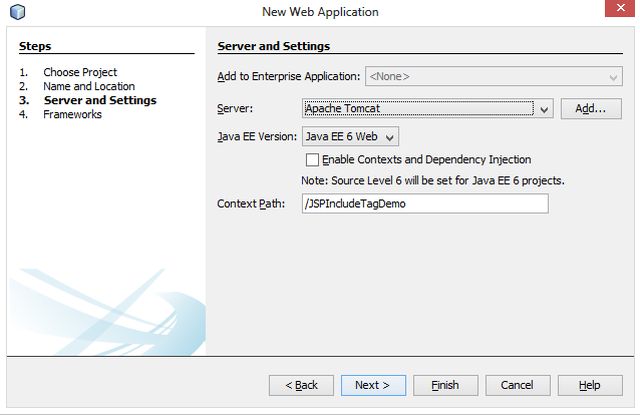The image size is (640, 415).
Task: Close the New Web Application dialog
Action: pos(619,10)
